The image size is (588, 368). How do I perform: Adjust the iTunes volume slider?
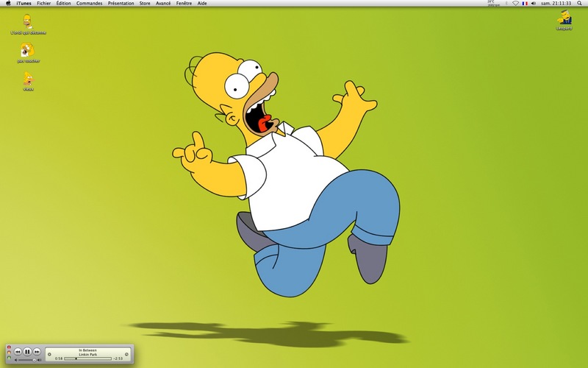click(x=26, y=360)
